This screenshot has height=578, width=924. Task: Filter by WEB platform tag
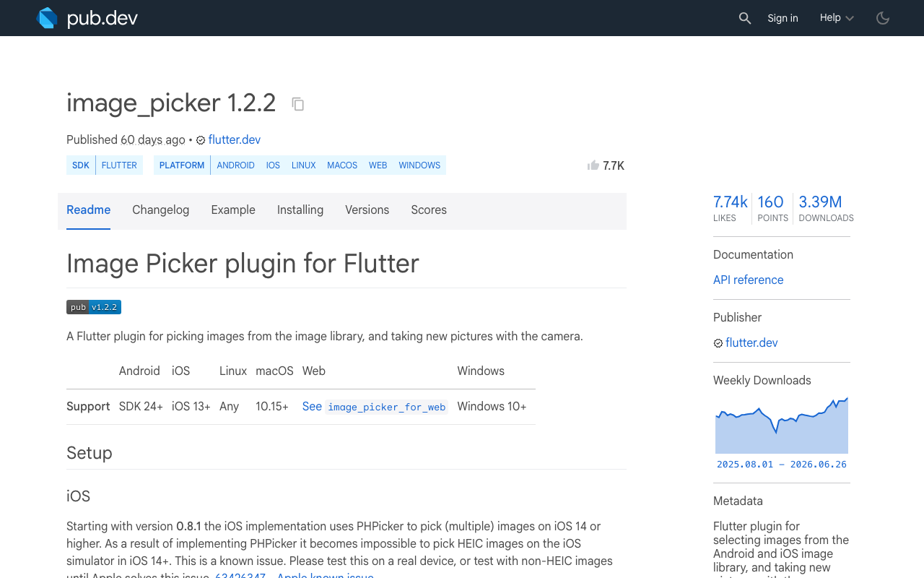(x=378, y=165)
